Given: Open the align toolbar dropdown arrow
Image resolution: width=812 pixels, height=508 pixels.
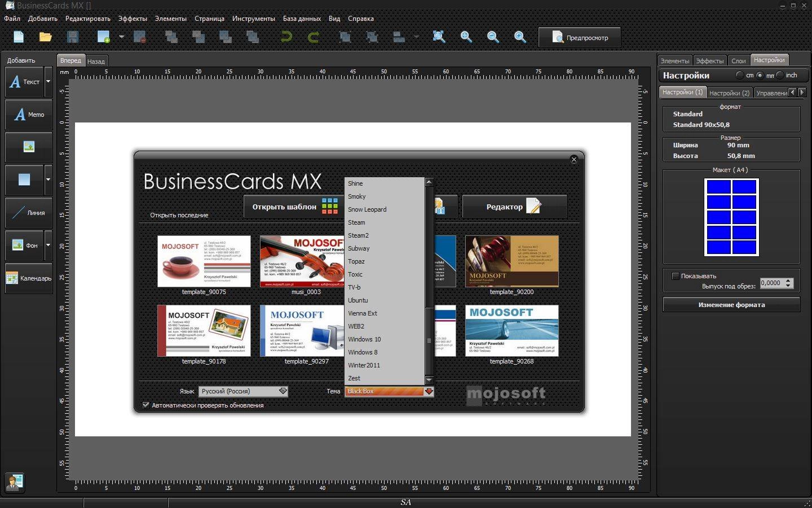Looking at the screenshot, I should pyautogui.click(x=416, y=37).
